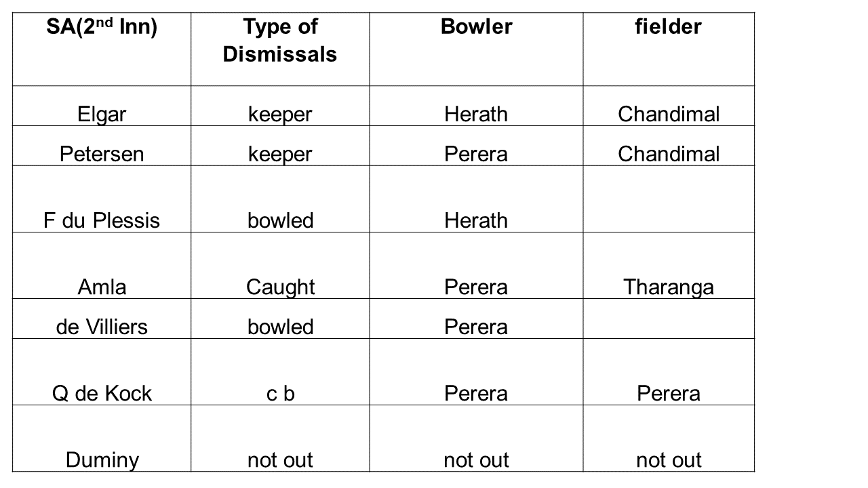This screenshot has width=868, height=488.
Task: Select the 'fielder' column header
Action: [x=668, y=27]
